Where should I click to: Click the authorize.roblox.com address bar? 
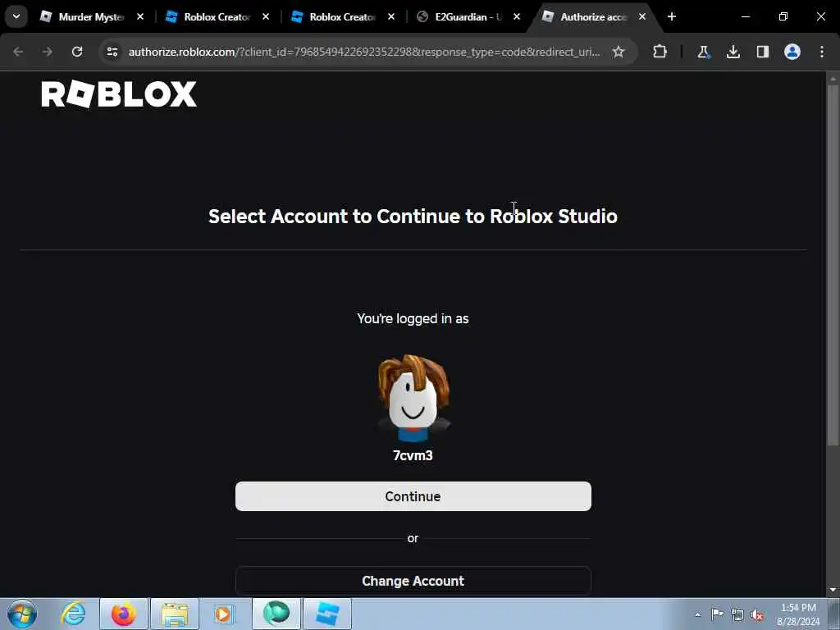click(x=364, y=52)
